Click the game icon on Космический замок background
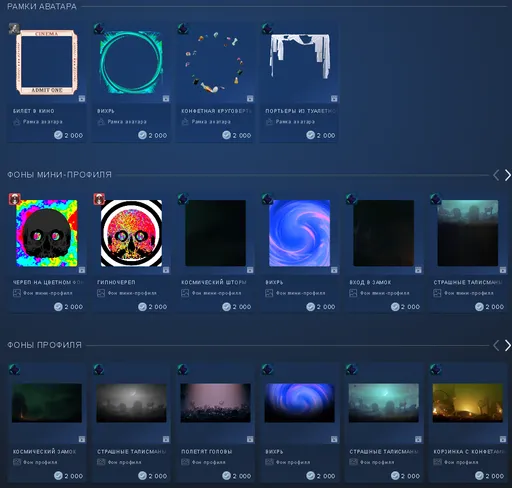Screen dimensions: 512x488 [14, 369]
